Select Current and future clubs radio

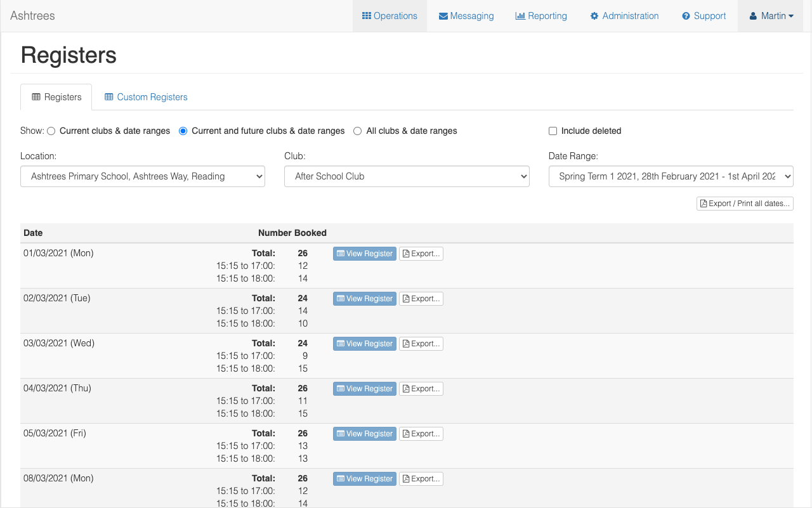click(183, 131)
